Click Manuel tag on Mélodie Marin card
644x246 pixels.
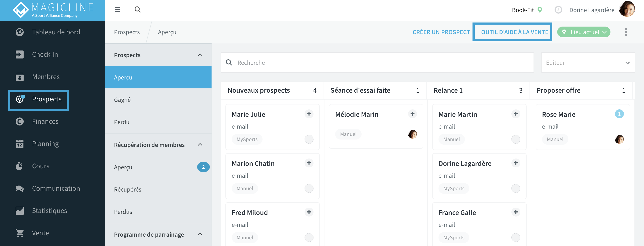point(348,134)
